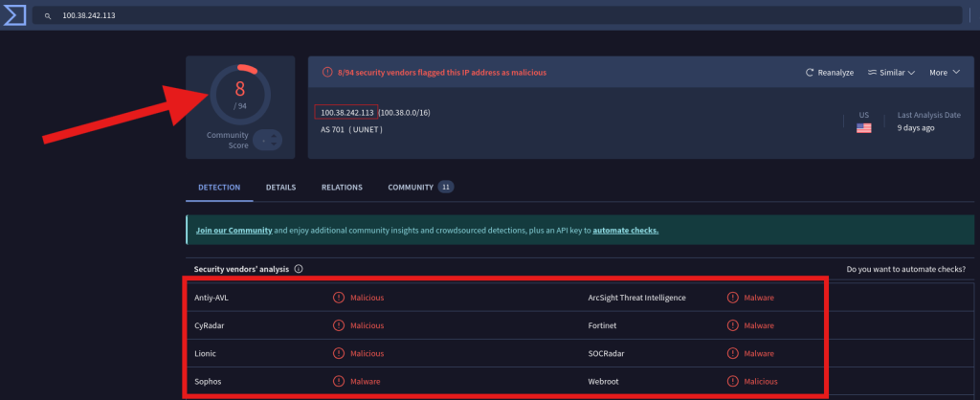
Task: Click the 8/94 security vendors flagged message
Action: pyautogui.click(x=442, y=73)
